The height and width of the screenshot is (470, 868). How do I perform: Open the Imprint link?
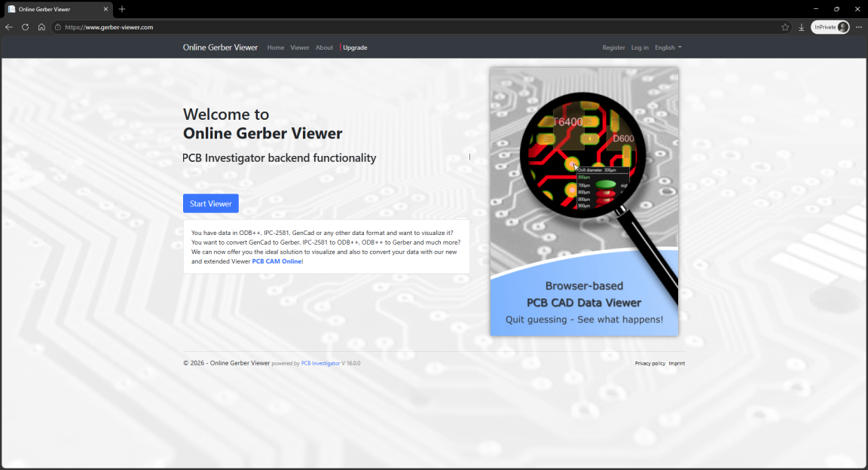[677, 364]
